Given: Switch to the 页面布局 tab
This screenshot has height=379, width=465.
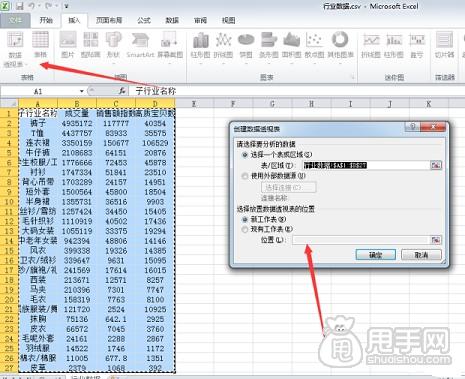Looking at the screenshot, I should (109, 20).
